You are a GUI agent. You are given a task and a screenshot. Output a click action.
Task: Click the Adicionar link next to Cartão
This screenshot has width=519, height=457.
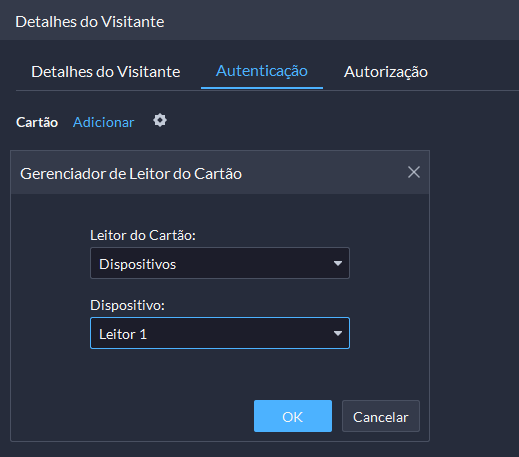103,122
